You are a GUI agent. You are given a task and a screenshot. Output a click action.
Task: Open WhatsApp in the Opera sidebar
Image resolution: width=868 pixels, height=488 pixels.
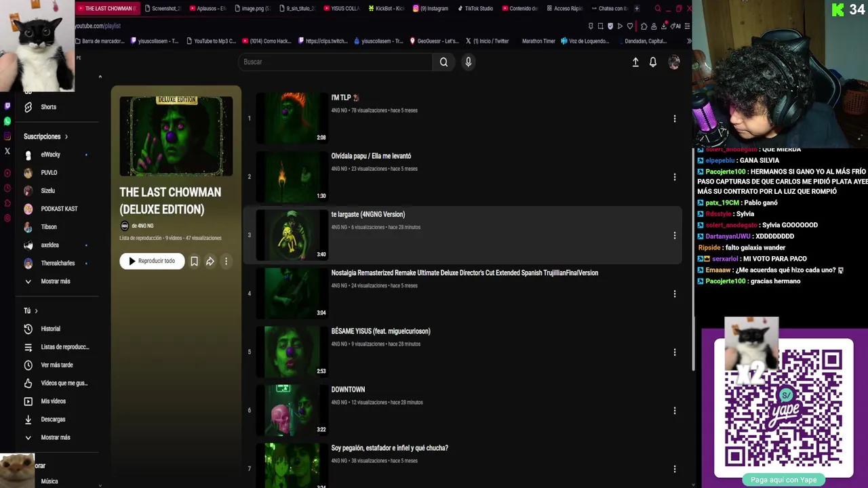coord(7,121)
